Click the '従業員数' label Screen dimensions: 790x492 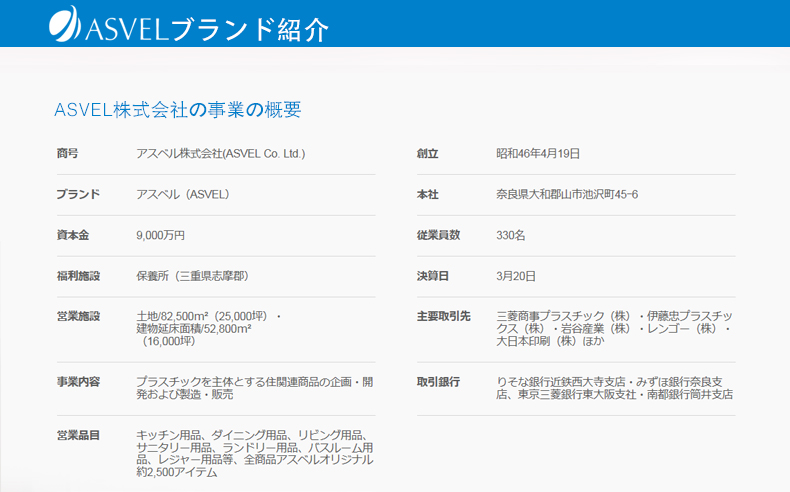(438, 235)
